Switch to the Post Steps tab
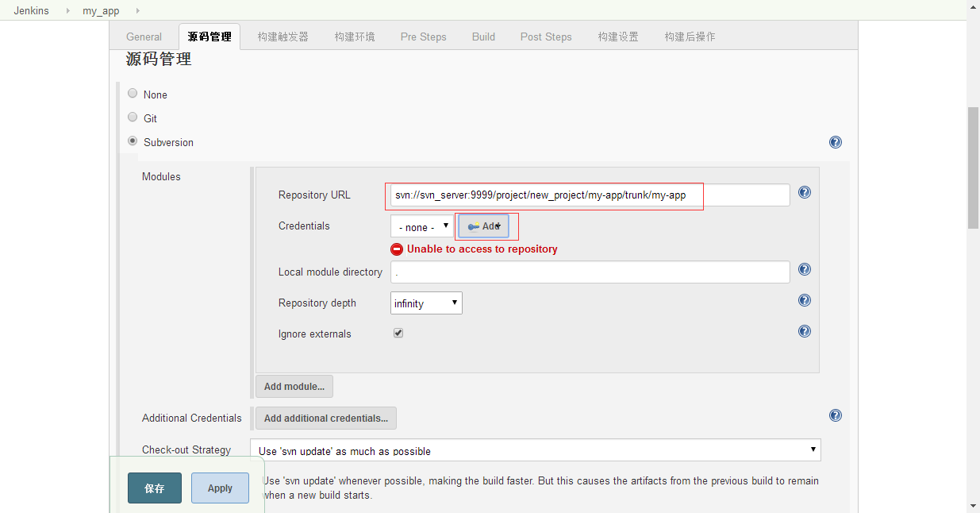Viewport: 980px width, 513px height. (x=546, y=37)
